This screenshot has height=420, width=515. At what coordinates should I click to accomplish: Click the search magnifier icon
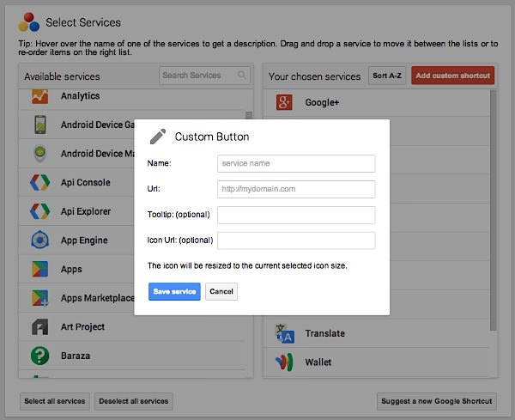coord(242,76)
